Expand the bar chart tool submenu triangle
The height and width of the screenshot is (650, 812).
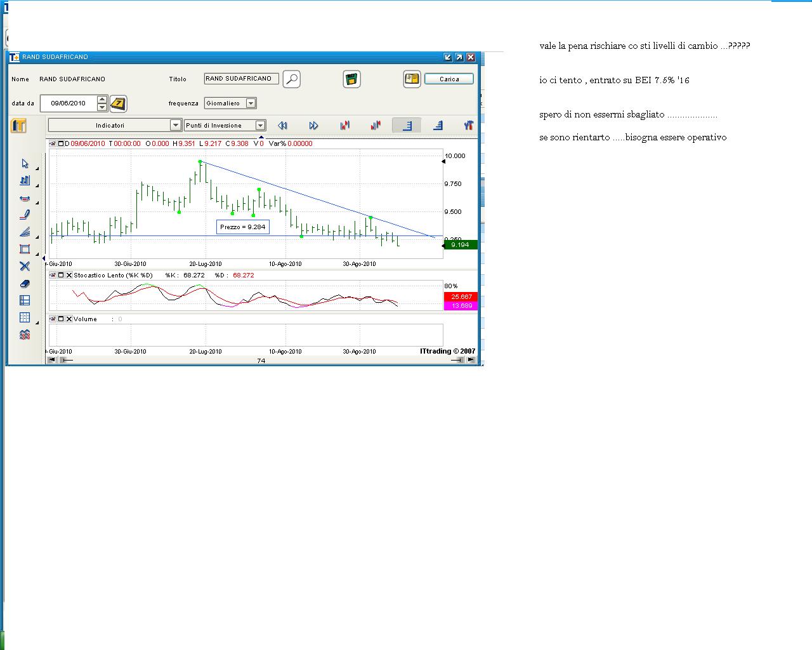[x=37, y=186]
